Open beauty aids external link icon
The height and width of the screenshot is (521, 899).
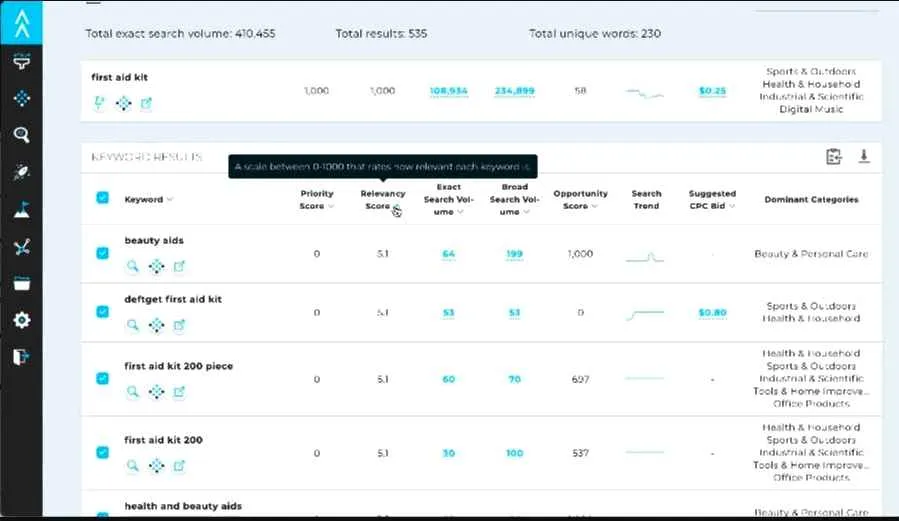point(179,266)
